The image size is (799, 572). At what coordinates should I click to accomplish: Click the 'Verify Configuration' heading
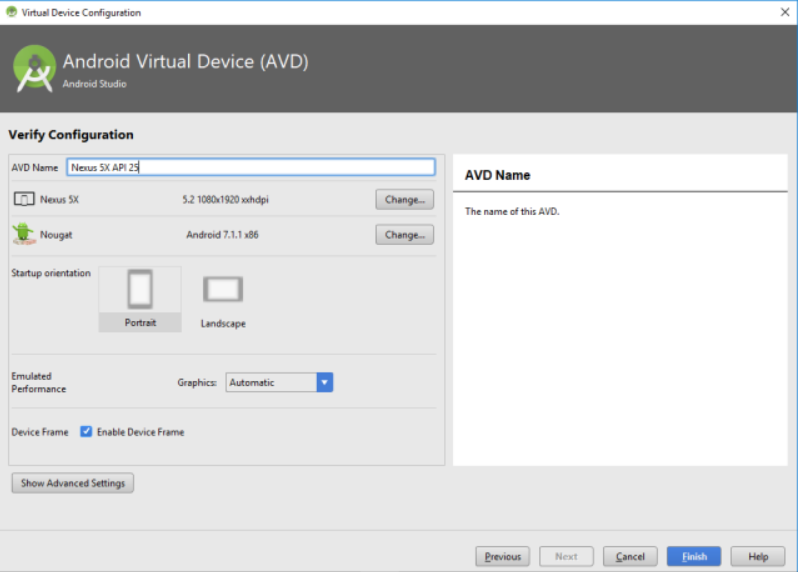pos(71,134)
